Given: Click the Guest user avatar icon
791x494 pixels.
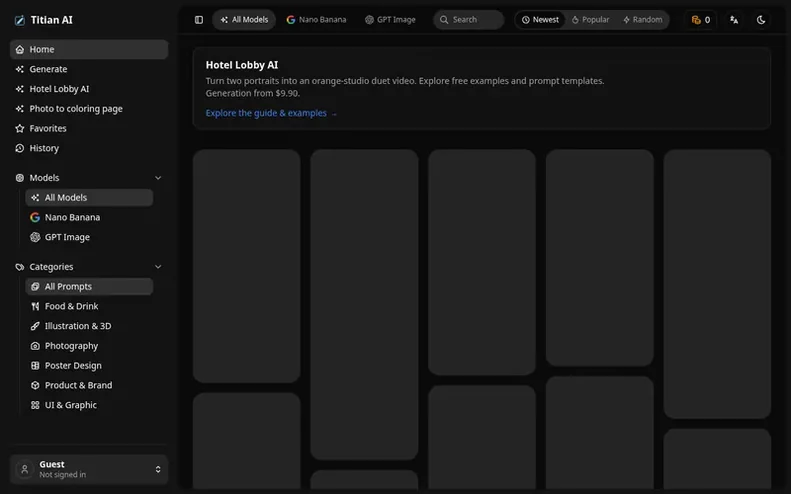Looking at the screenshot, I should [24, 469].
